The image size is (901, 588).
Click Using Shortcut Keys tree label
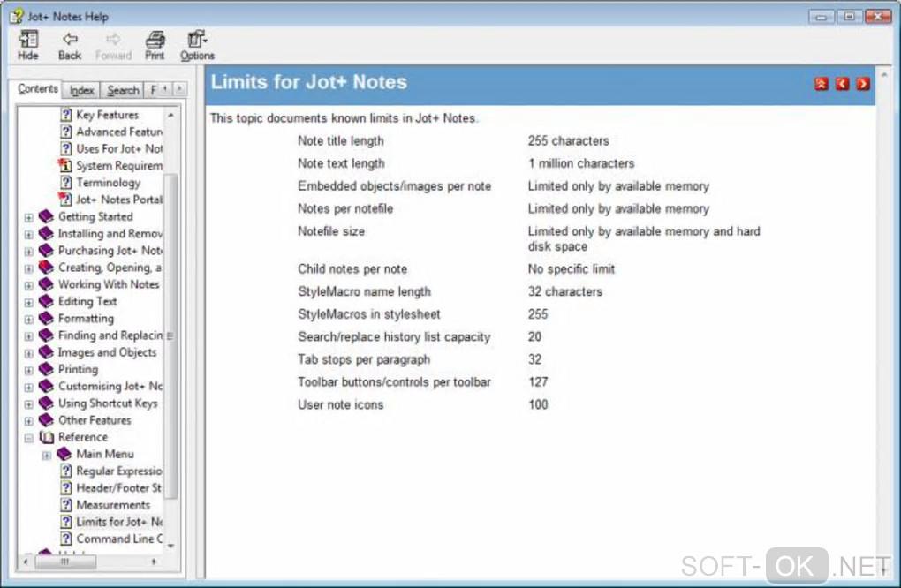click(108, 403)
